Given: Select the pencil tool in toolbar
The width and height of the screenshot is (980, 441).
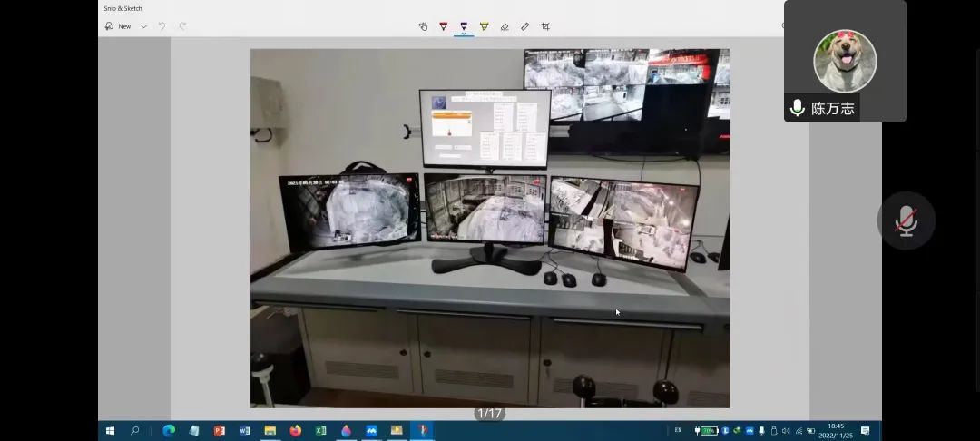Looking at the screenshot, I should tap(464, 26).
